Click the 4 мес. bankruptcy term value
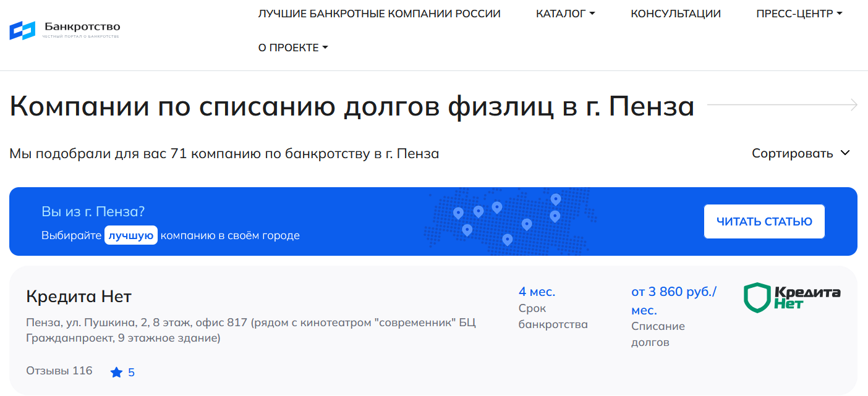868x396 pixels. (537, 292)
